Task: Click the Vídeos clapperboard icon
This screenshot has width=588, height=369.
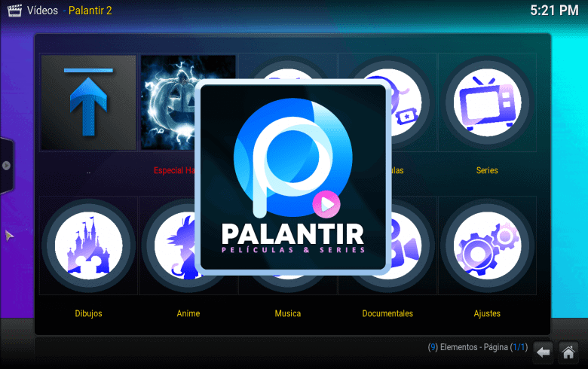Action: (x=14, y=11)
